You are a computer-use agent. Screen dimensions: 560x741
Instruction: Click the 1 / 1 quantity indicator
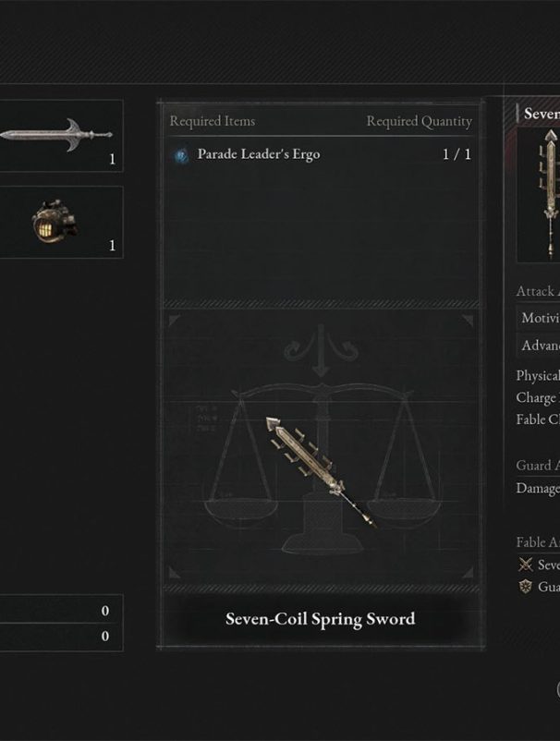[x=457, y=154]
